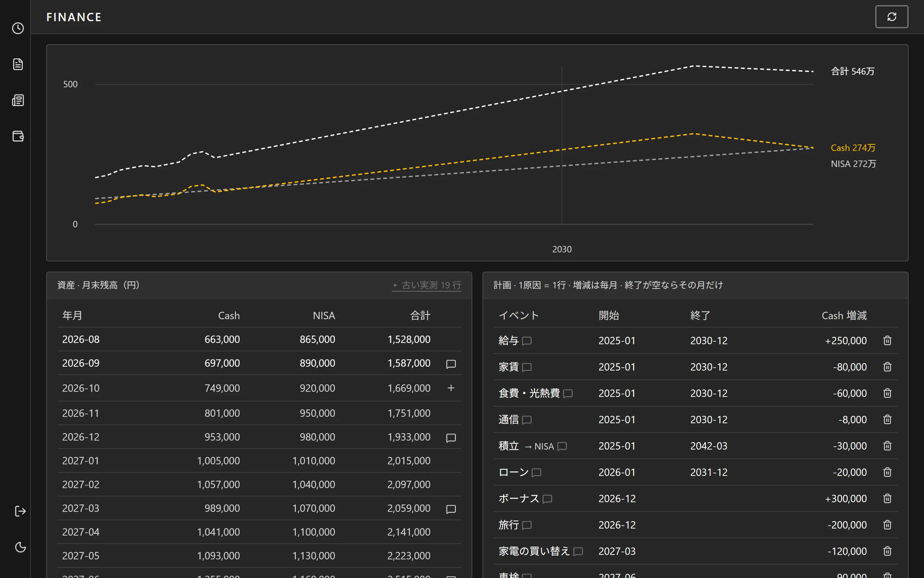Delete the 通信 event with trash icon

[887, 419]
